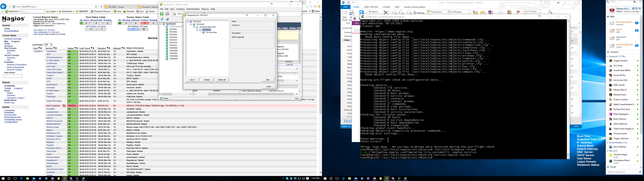Click the Go to snapshot button
Viewport: 644px width, 181px height.
(192, 80)
